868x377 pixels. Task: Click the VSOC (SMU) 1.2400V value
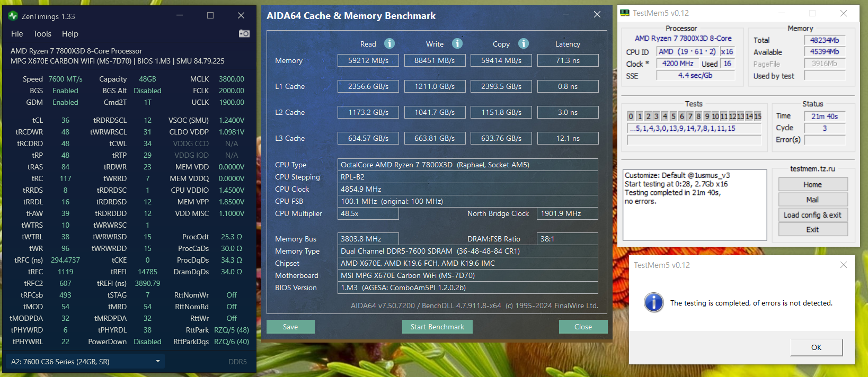pos(232,120)
